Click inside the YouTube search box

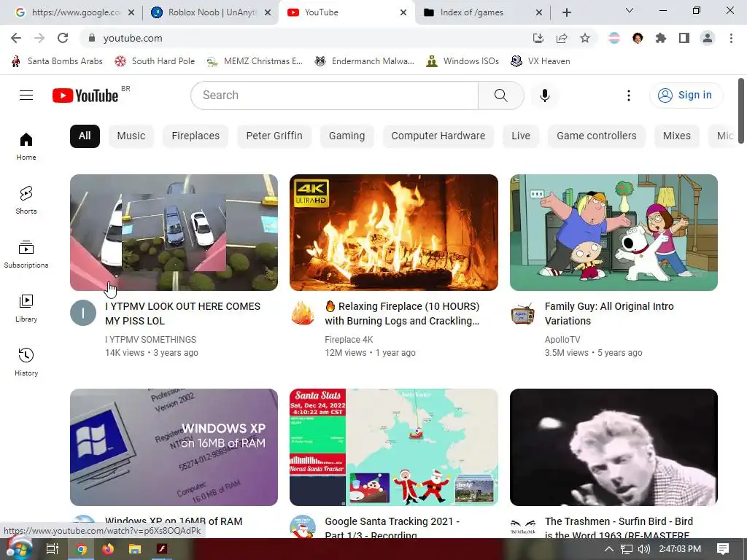click(334, 96)
